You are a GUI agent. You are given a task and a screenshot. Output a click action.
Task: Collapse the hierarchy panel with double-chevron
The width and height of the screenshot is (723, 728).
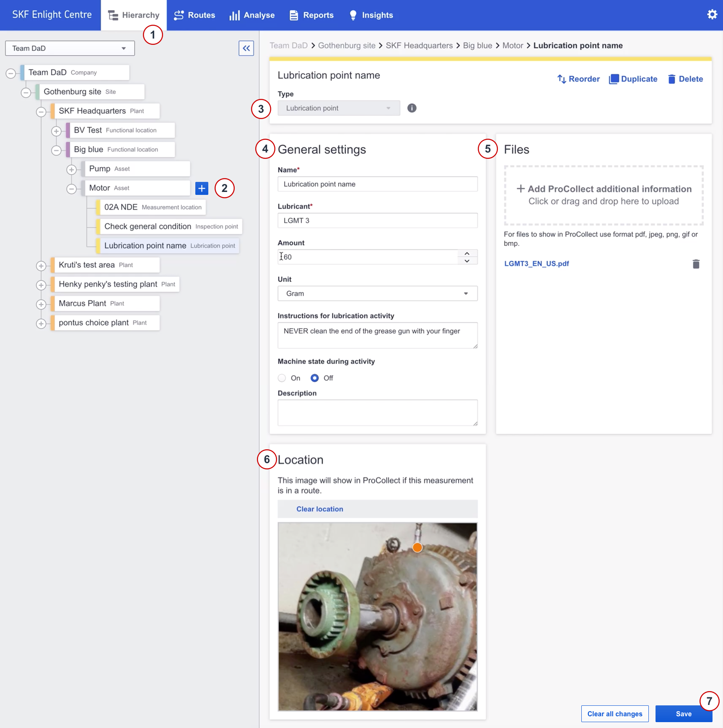click(246, 48)
